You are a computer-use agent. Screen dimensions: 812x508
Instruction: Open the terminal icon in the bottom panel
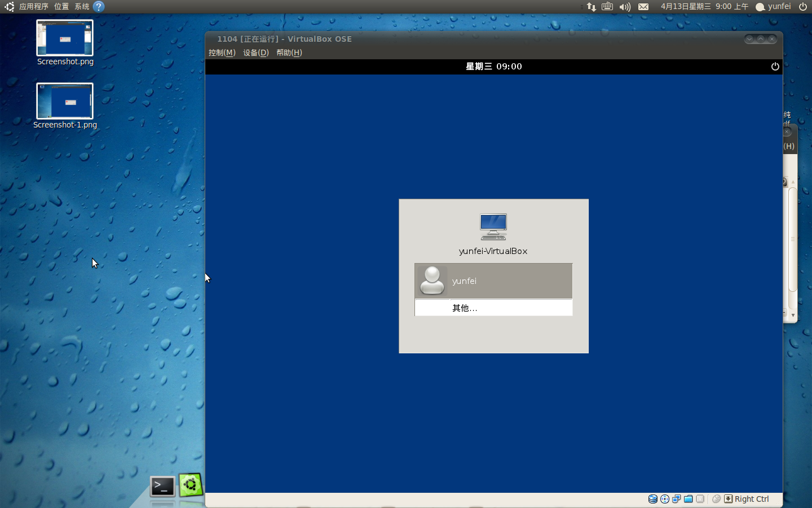coord(162,487)
